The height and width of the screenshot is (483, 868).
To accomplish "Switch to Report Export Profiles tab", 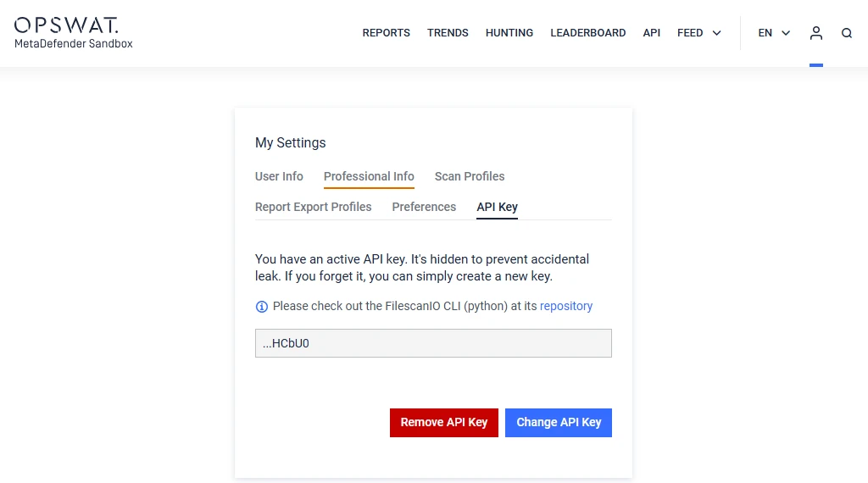I will 314,207.
